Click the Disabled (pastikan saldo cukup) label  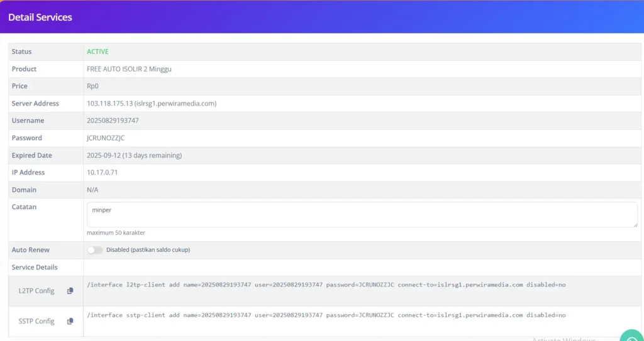tap(148, 250)
